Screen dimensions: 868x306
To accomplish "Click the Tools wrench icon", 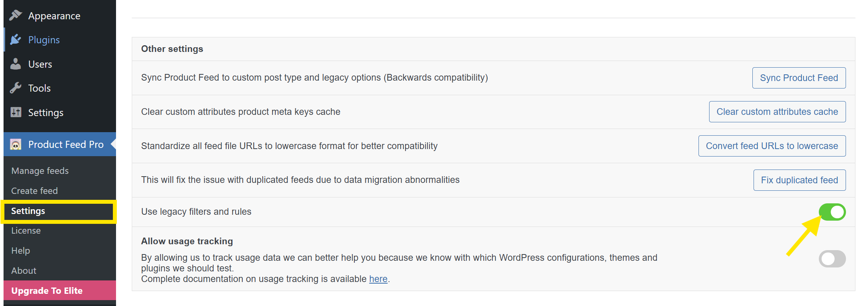I will coord(16,88).
